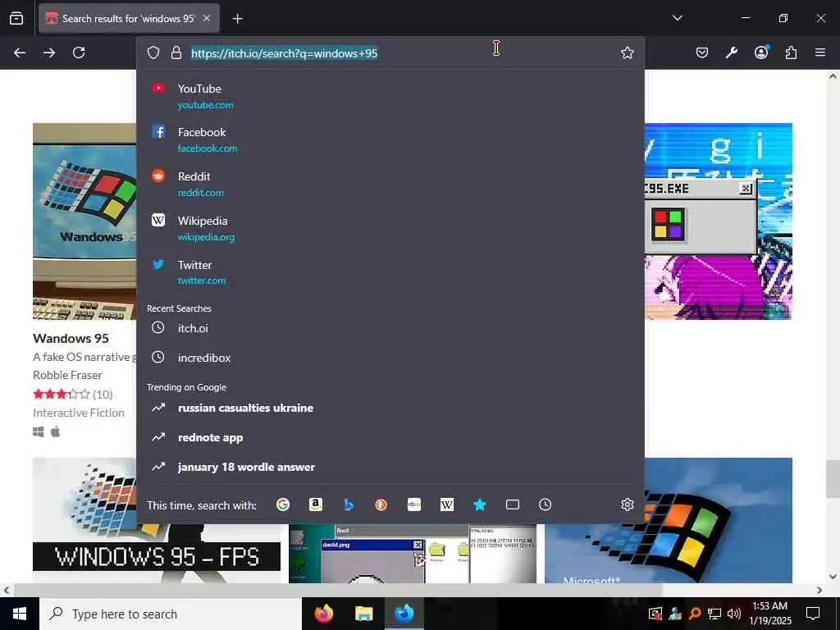
Task: Select recent search 'incredibox'
Action: [390, 358]
